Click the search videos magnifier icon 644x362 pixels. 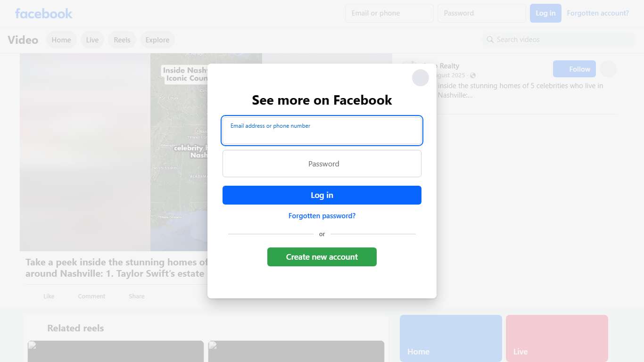[x=490, y=40]
